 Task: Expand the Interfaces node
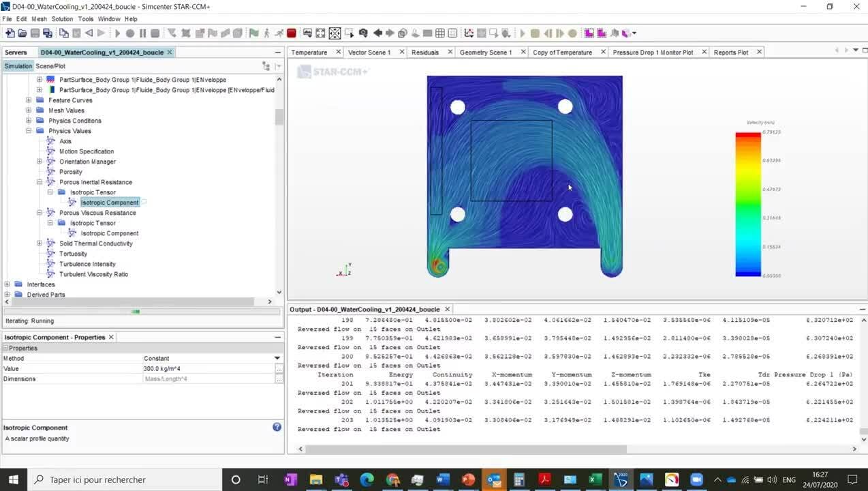7,284
